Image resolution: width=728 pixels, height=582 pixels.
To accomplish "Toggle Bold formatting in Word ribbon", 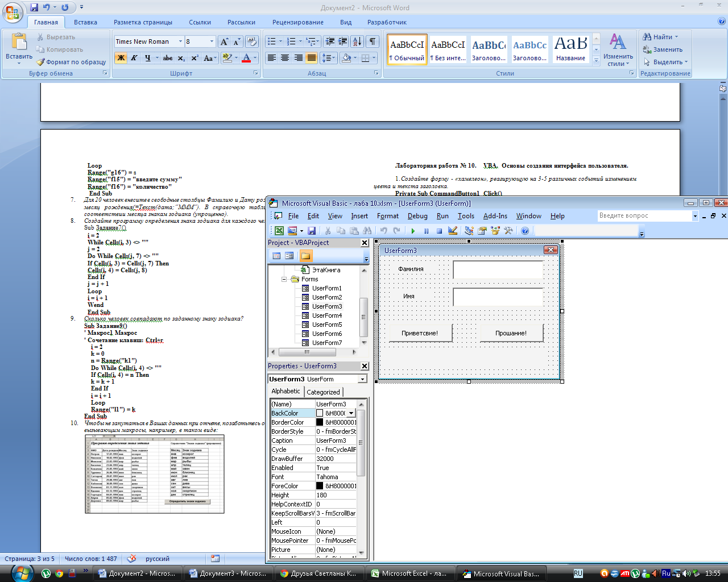I will pos(121,58).
